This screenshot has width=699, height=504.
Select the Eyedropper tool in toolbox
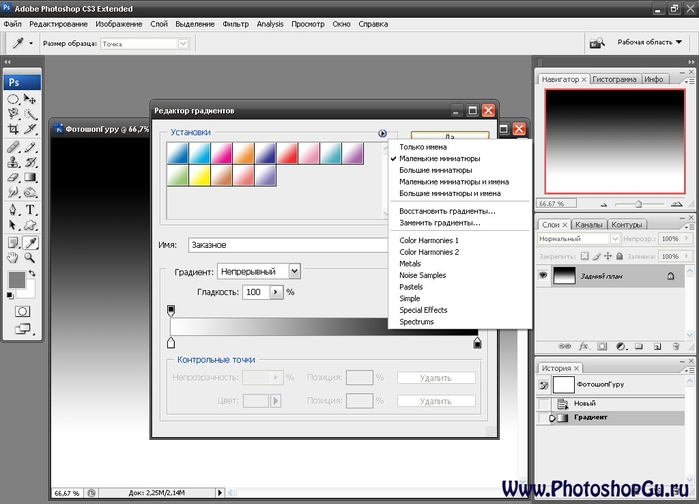(x=31, y=243)
